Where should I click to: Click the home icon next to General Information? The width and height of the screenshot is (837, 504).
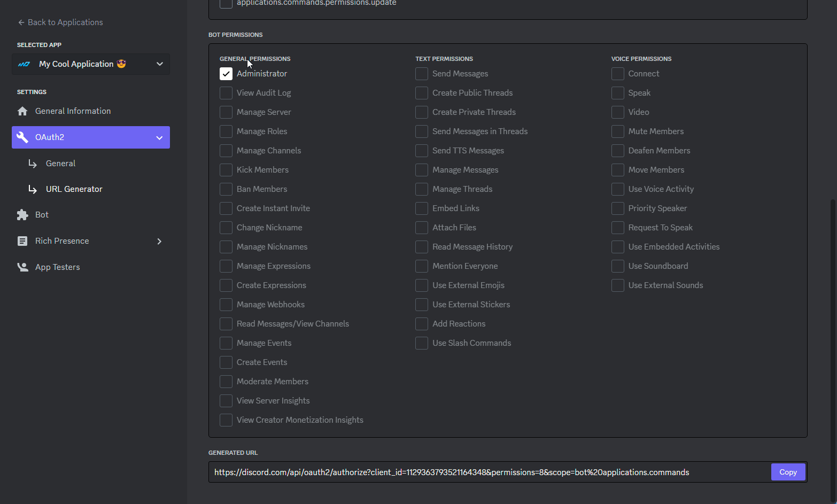point(22,111)
